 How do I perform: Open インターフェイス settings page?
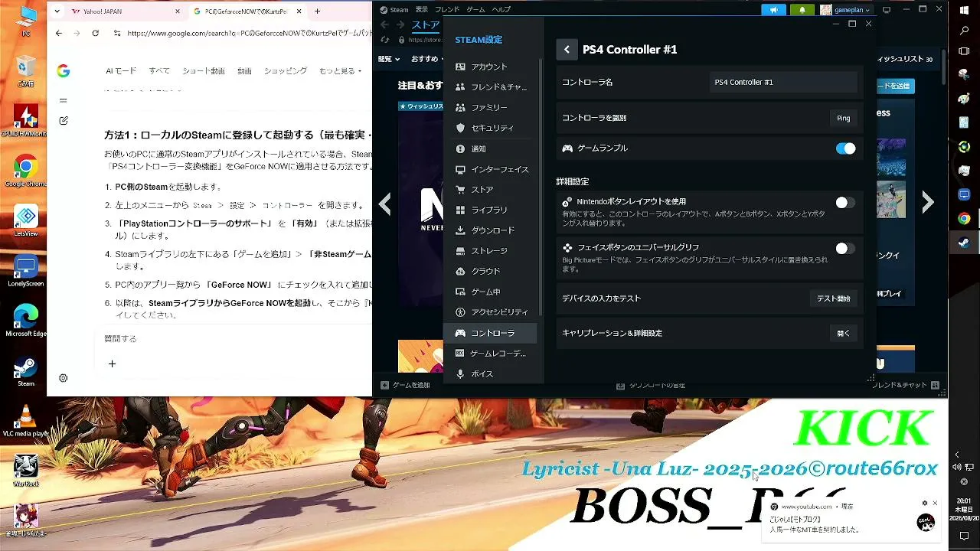click(x=490, y=169)
